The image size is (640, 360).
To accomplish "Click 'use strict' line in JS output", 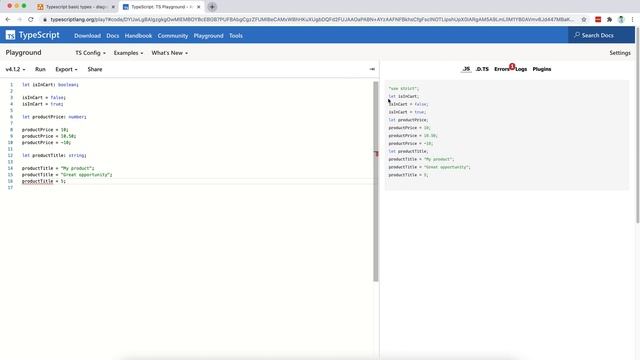I will (404, 88).
